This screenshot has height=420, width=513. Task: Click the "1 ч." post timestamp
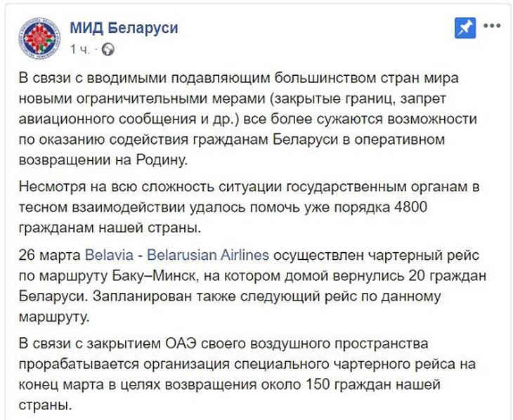pos(79,50)
